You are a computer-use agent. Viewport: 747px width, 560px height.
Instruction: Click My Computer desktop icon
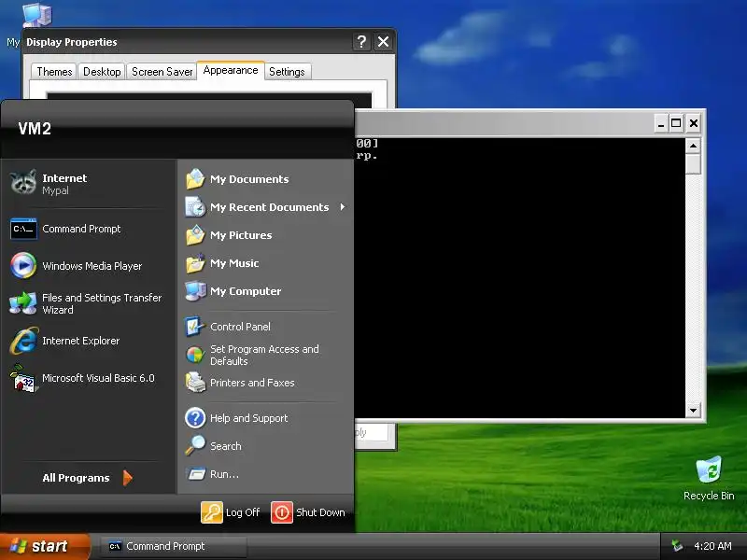36,14
